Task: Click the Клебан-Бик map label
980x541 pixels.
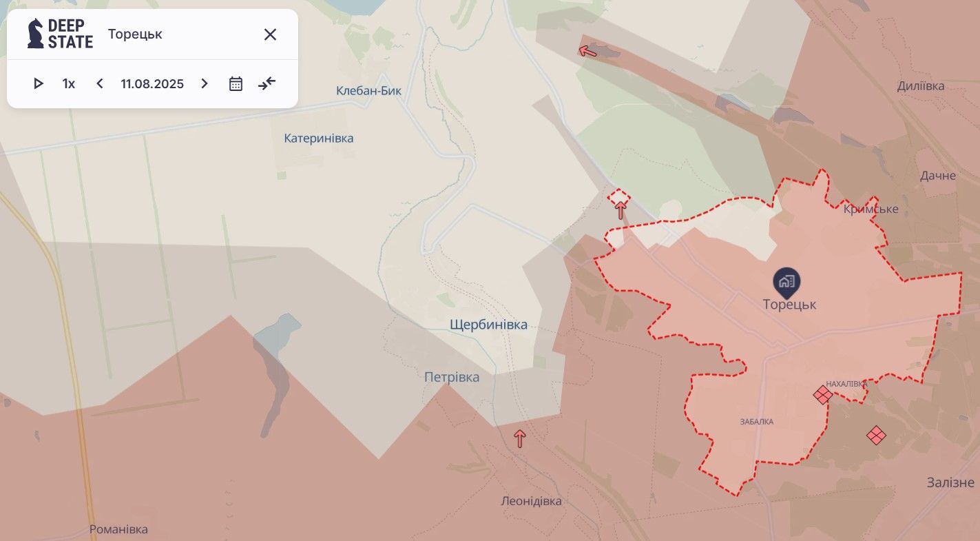Action: pos(368,91)
